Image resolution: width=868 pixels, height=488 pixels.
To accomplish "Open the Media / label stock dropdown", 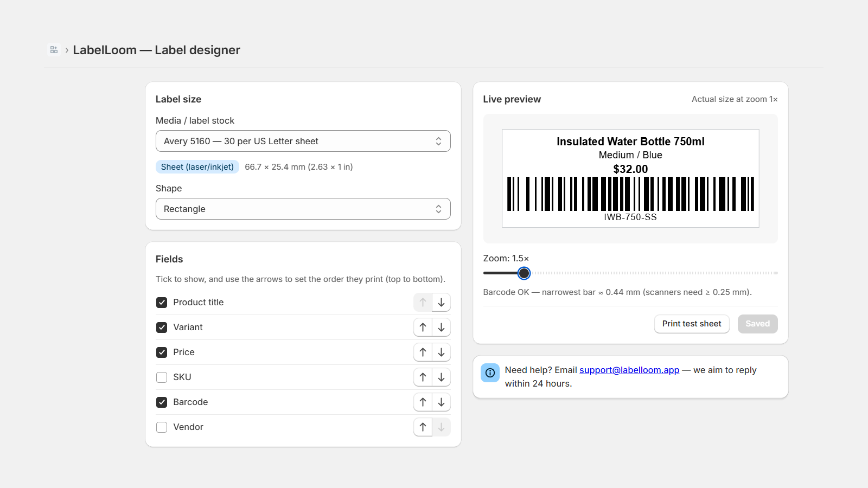I will (303, 141).
